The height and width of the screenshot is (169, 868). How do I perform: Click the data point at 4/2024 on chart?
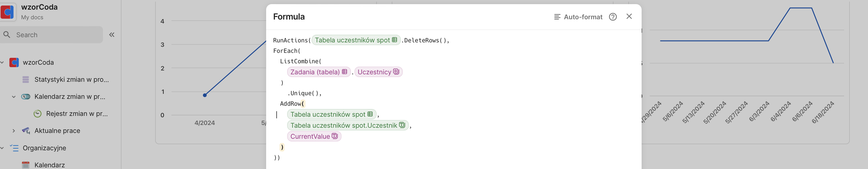pyautogui.click(x=205, y=96)
